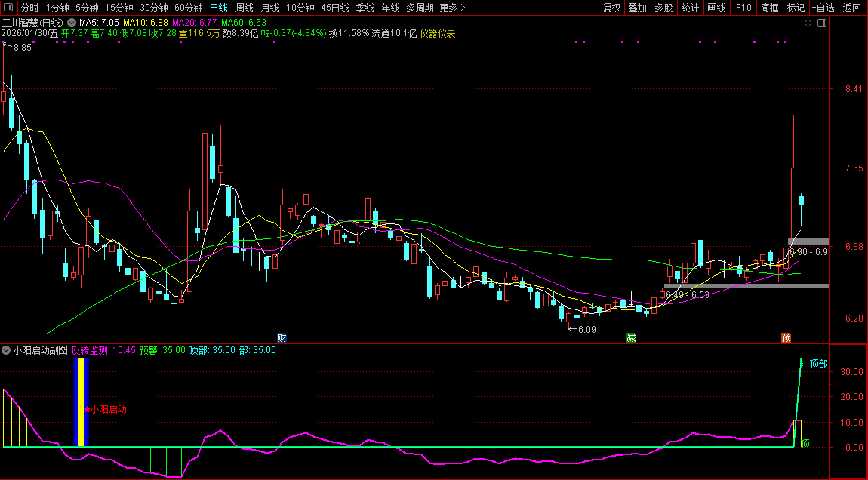This screenshot has height=480, width=868.
Task: Toggle 复权 price adjustment
Action: [611, 8]
